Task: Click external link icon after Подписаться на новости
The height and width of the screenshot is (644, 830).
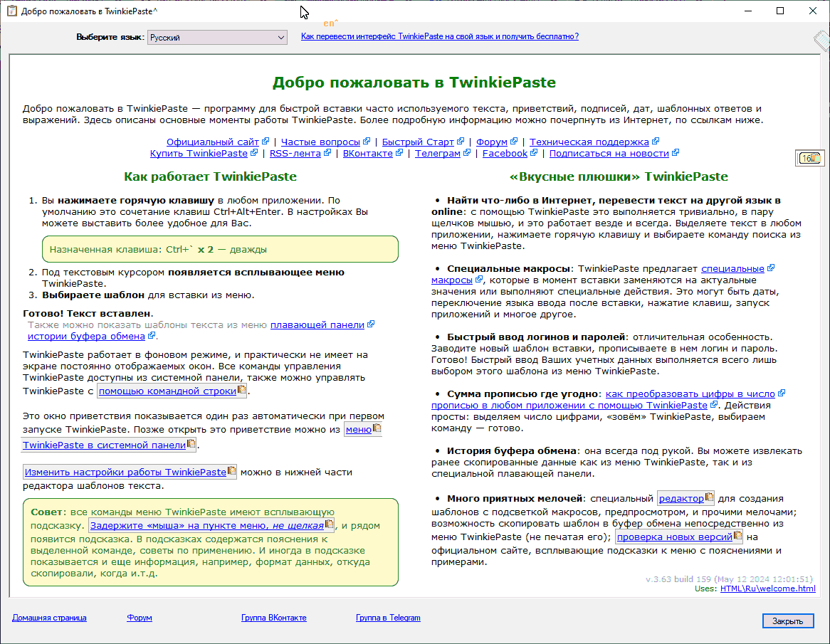Action: (676, 152)
